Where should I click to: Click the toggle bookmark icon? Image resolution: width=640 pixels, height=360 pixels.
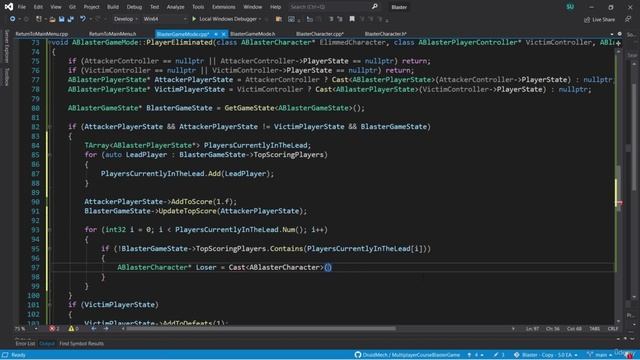[x=352, y=19]
